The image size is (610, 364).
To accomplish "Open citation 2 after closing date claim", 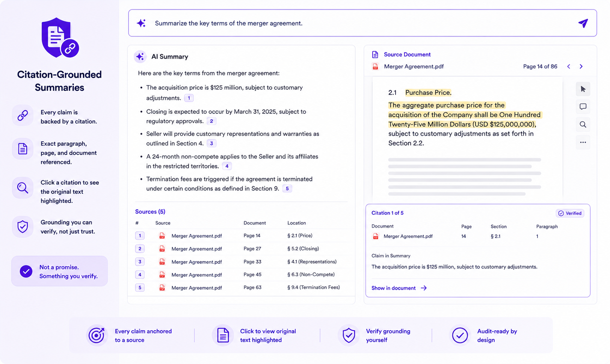I will pos(211,121).
